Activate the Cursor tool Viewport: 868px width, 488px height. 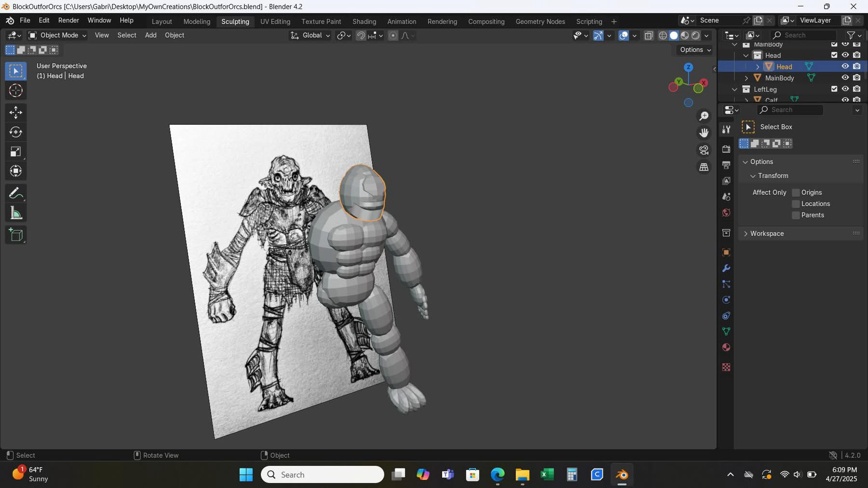tap(16, 91)
